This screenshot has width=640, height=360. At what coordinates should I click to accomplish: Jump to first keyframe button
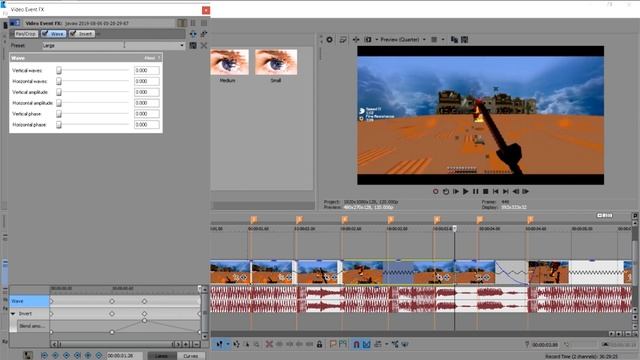44,356
